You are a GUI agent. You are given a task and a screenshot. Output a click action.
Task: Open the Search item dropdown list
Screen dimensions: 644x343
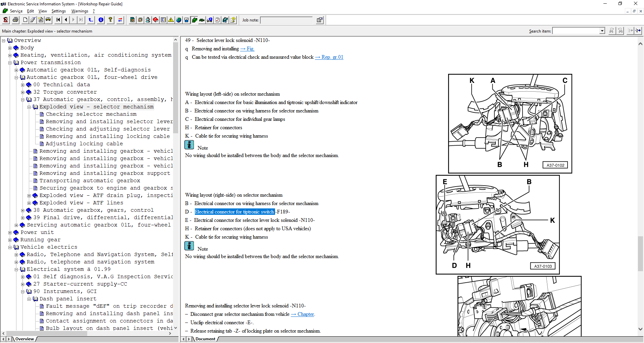click(x=602, y=31)
